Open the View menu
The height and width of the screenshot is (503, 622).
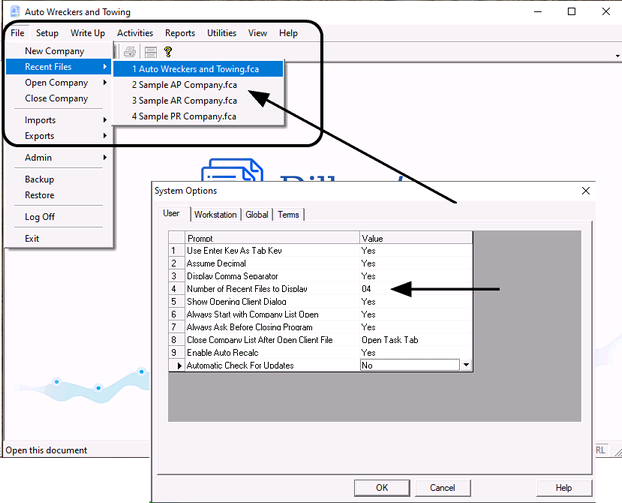pos(257,33)
